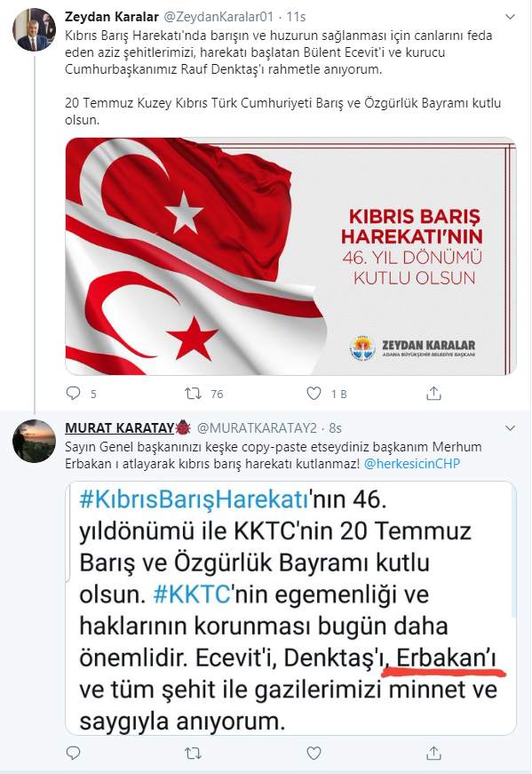This screenshot has height=774, width=532.
Task: Reply to MURAT KARATAY's tweet
Action: (73, 754)
